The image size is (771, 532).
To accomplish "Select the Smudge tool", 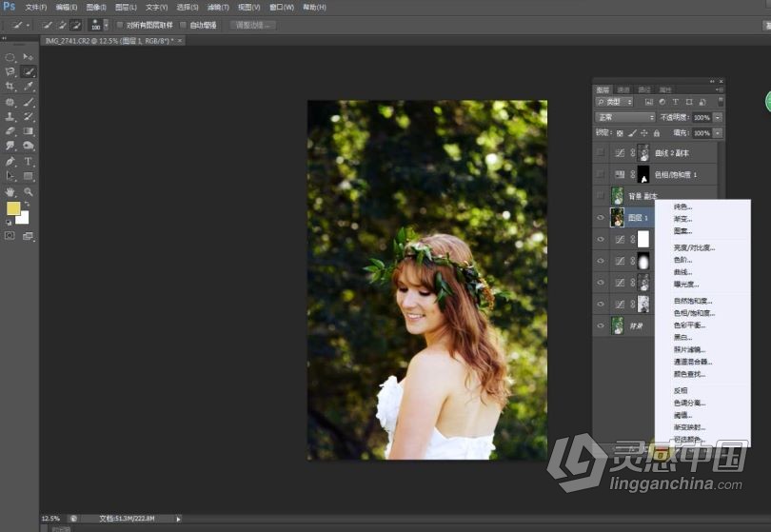I will tap(10, 146).
